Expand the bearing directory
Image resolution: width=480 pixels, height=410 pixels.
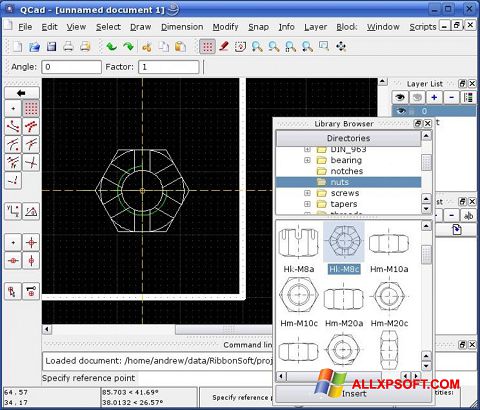(307, 160)
